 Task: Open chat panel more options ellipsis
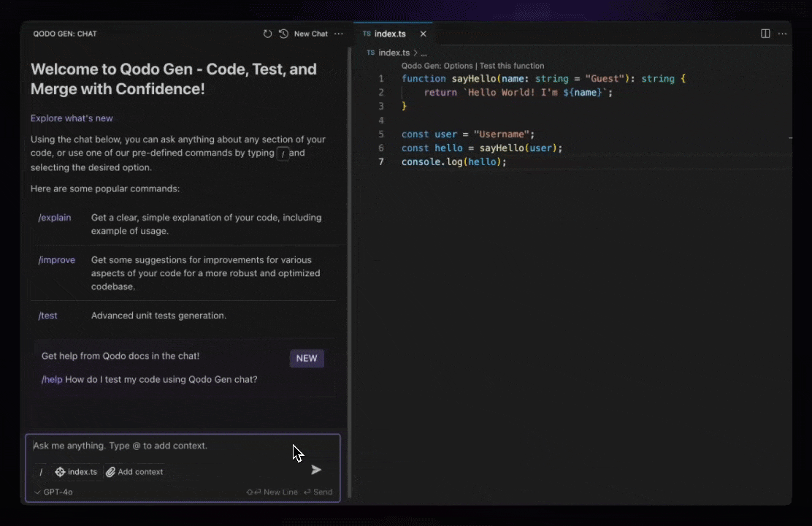click(339, 34)
